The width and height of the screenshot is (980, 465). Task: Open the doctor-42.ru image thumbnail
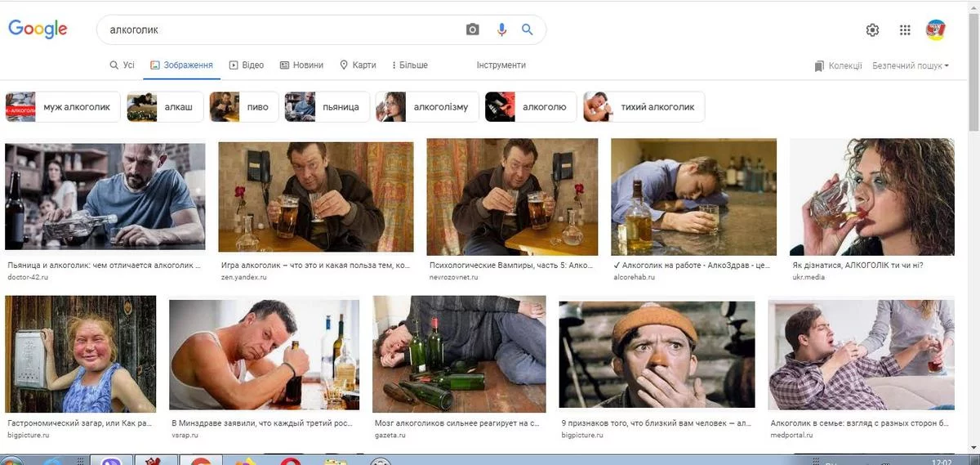(105, 197)
